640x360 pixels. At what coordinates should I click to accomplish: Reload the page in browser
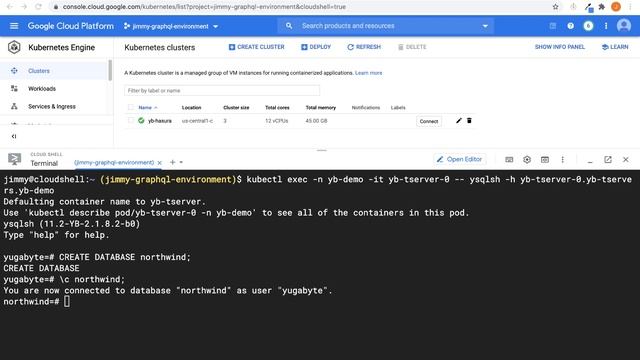[x=38, y=7]
